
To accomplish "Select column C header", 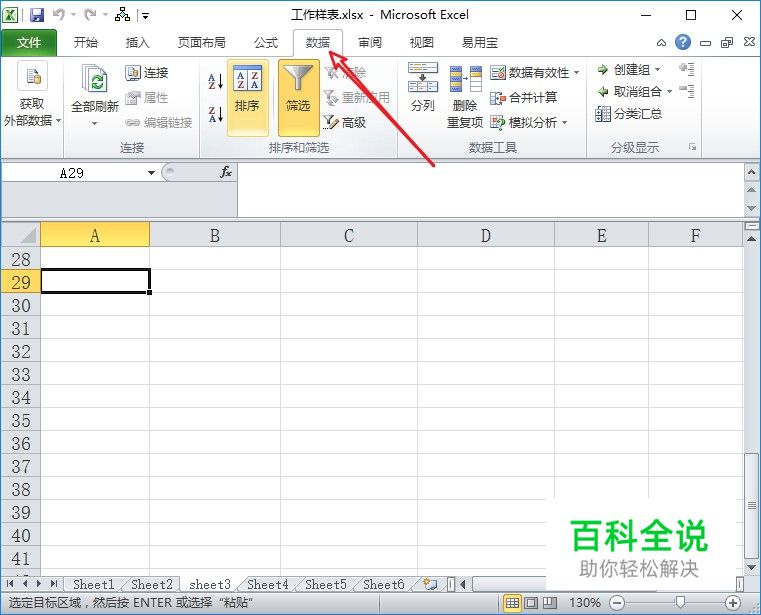I will click(x=348, y=235).
